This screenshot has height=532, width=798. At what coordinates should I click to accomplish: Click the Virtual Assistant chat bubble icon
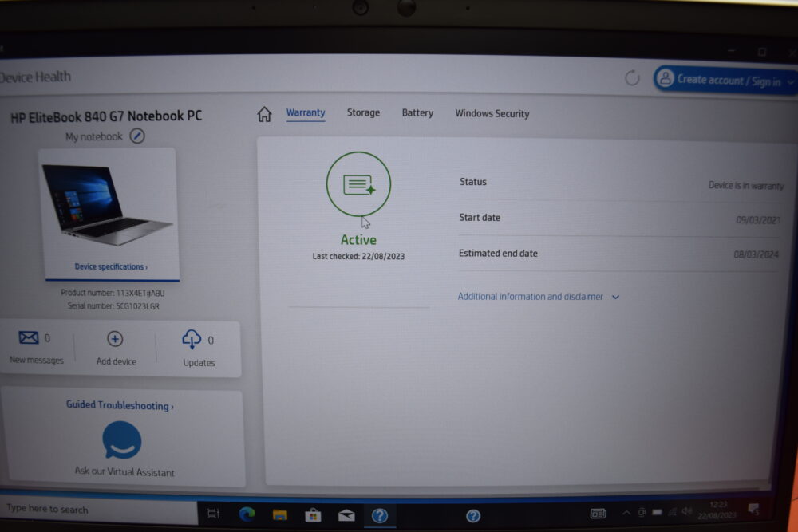click(x=122, y=440)
